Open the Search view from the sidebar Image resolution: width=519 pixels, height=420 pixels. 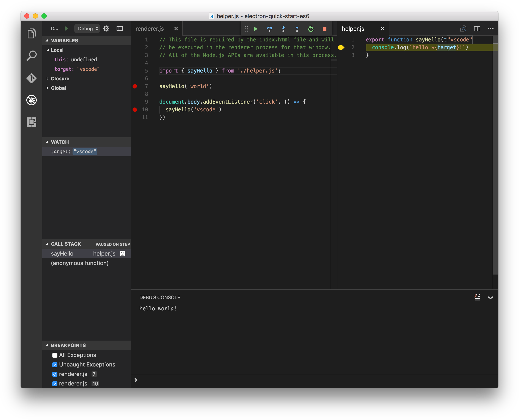32,55
